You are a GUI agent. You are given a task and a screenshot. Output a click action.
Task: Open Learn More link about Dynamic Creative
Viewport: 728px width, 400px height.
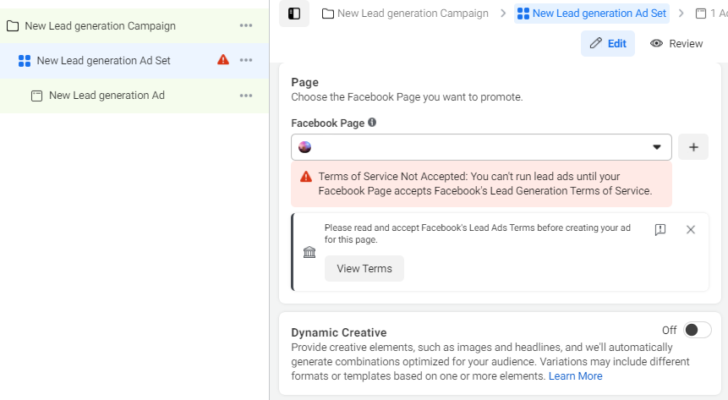(x=575, y=376)
